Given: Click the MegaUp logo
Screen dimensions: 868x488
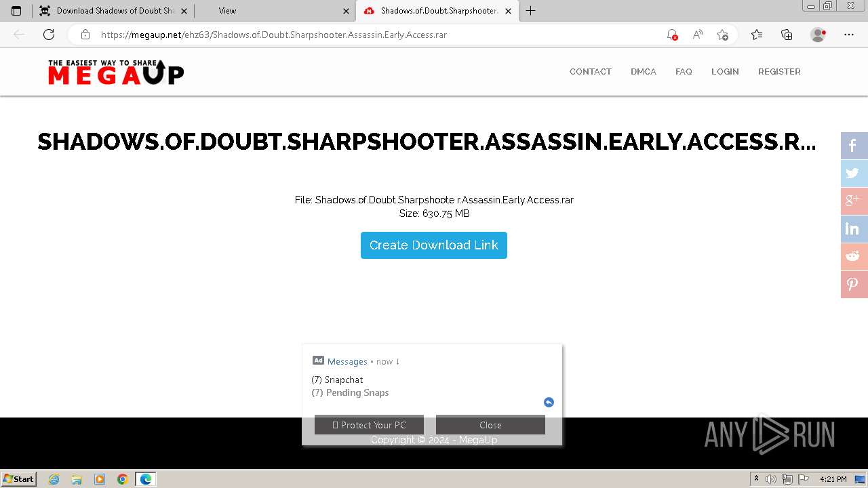Looking at the screenshot, I should pos(116,72).
